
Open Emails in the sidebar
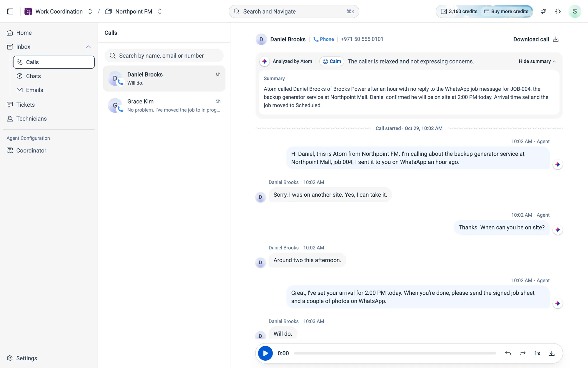[54, 90]
